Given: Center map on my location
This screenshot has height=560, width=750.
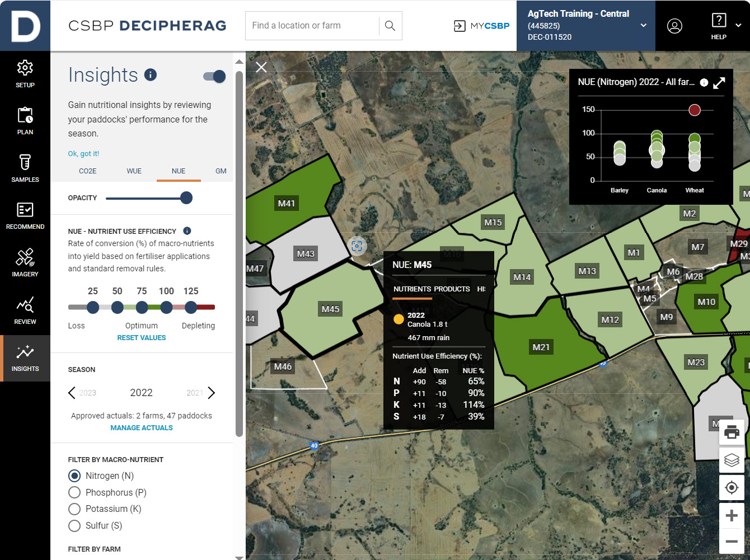Looking at the screenshot, I should point(732,488).
